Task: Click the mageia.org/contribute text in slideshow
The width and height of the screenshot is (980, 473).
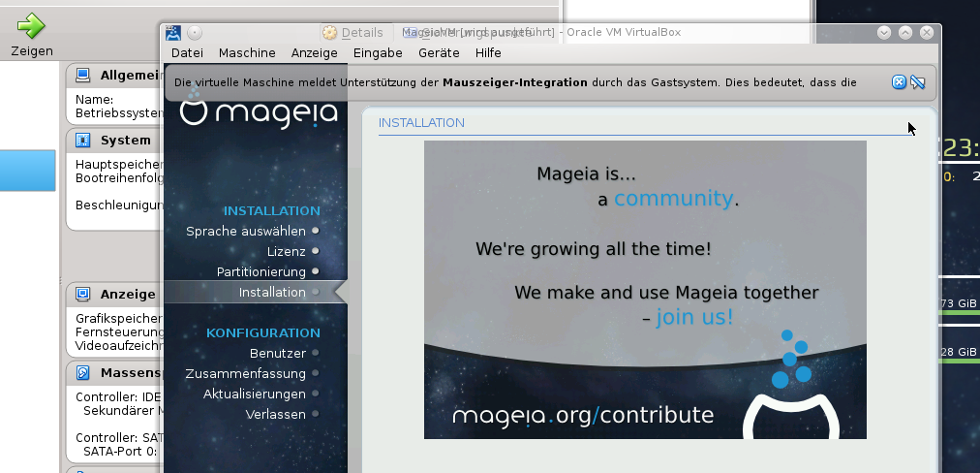Action: coord(583,416)
